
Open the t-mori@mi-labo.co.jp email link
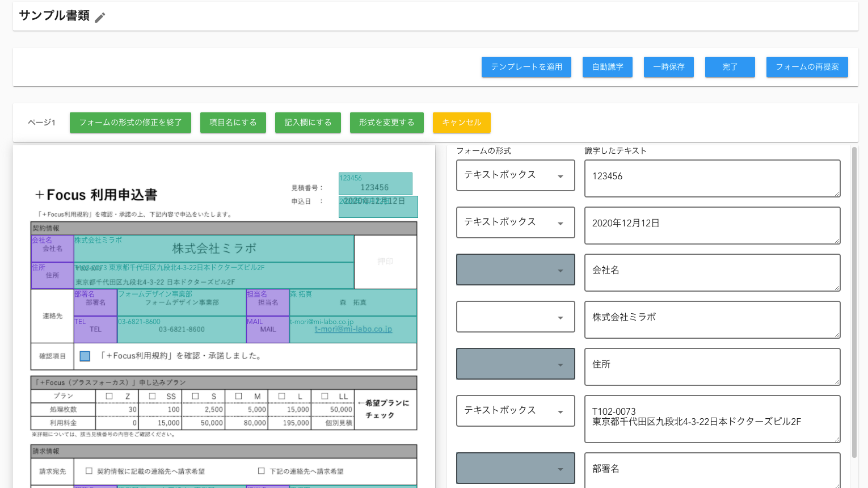click(x=353, y=329)
